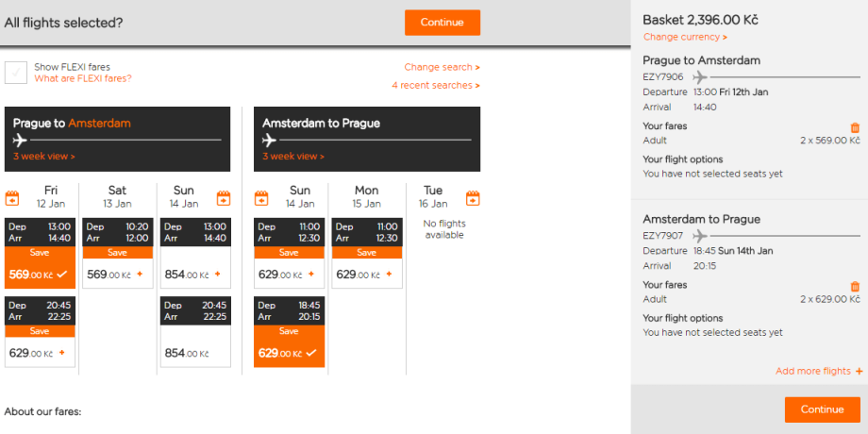Image resolution: width=868 pixels, height=434 pixels.
Task: Open 3 week view for Prague to Amsterdam
Action: pos(43,157)
